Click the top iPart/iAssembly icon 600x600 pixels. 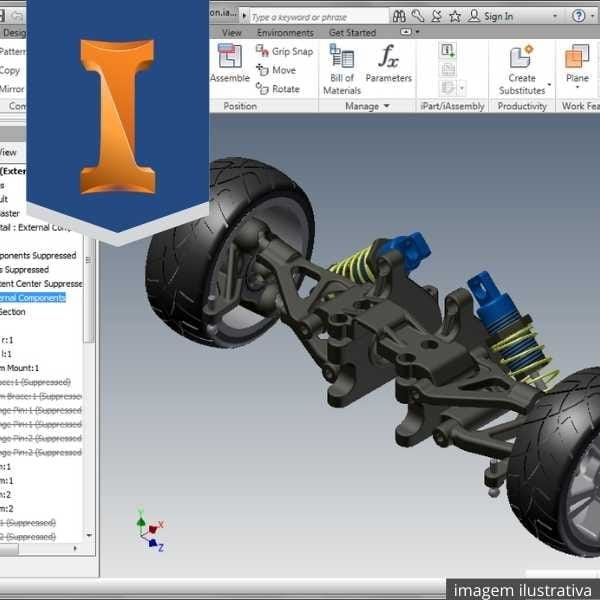point(448,51)
